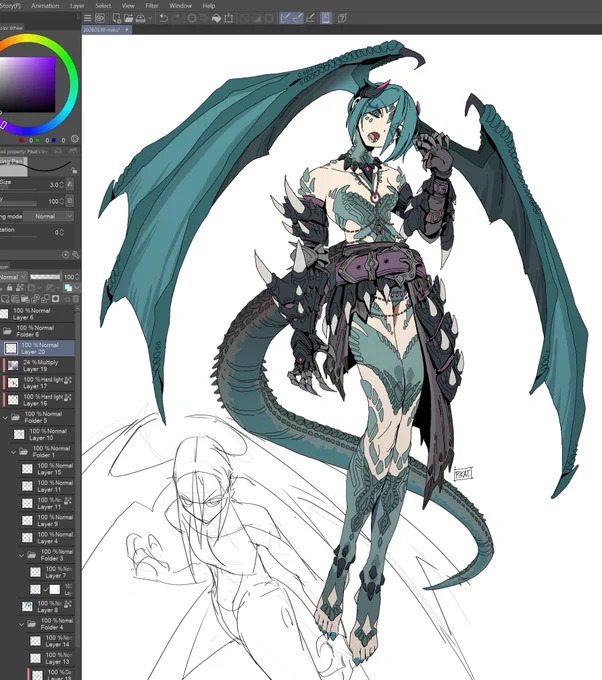This screenshot has height=680, width=602.
Task: Toggle Lock Transparent Pixels icon
Action: point(20,288)
